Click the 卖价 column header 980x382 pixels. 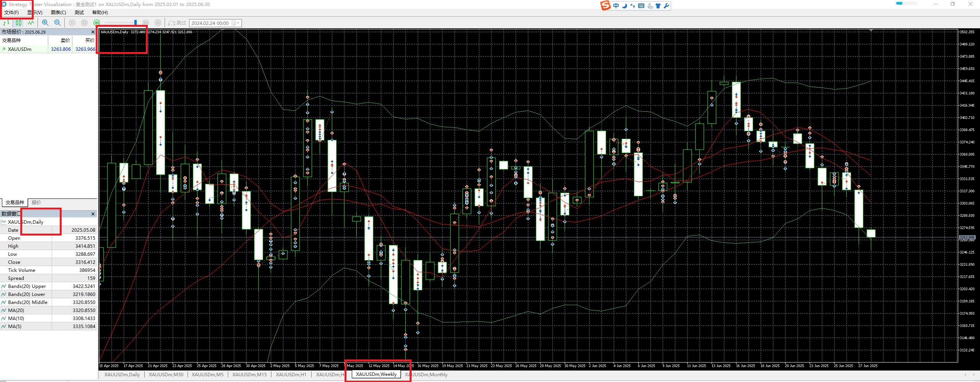(65, 40)
